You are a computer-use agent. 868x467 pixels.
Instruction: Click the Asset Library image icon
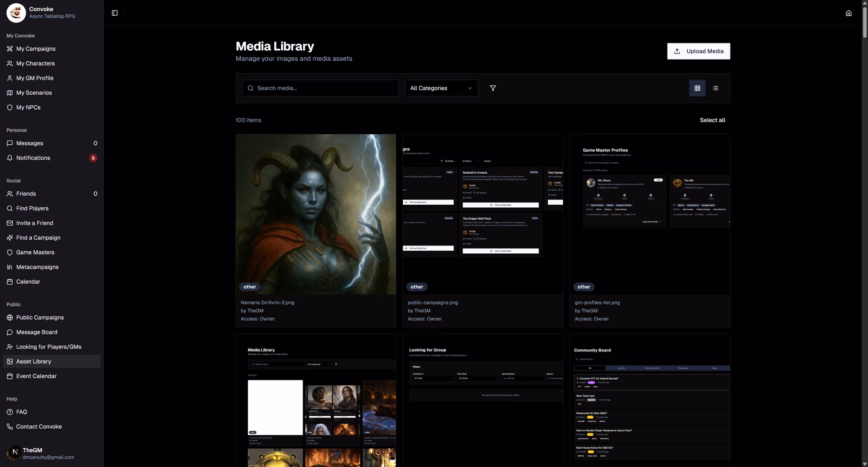tap(10, 361)
